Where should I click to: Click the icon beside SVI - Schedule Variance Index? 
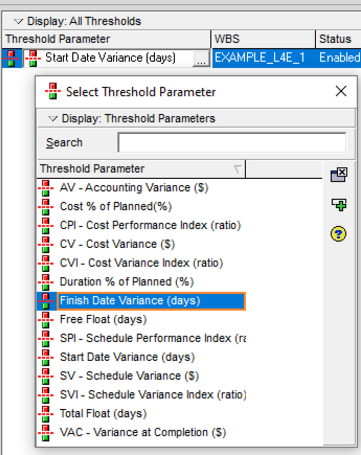pos(46,395)
